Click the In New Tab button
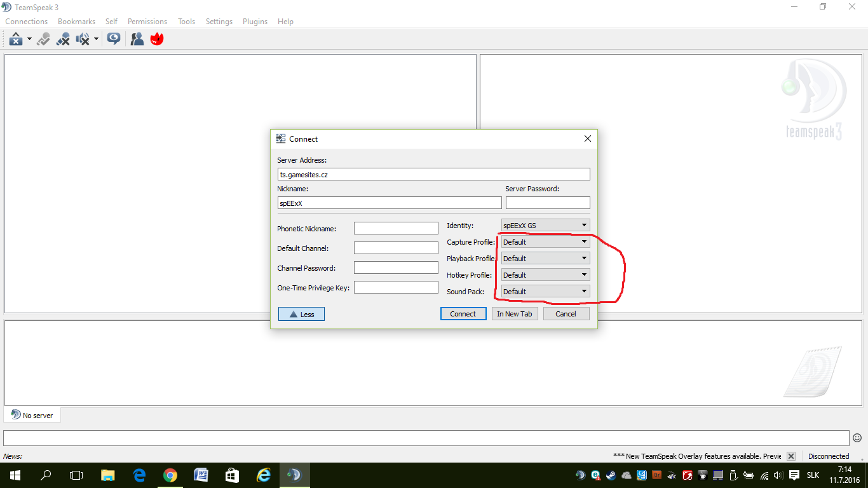 point(515,314)
